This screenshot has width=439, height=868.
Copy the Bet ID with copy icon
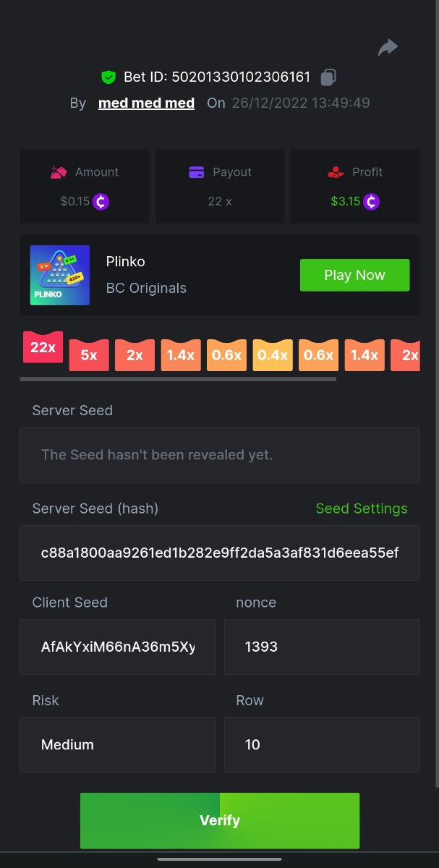[328, 77]
